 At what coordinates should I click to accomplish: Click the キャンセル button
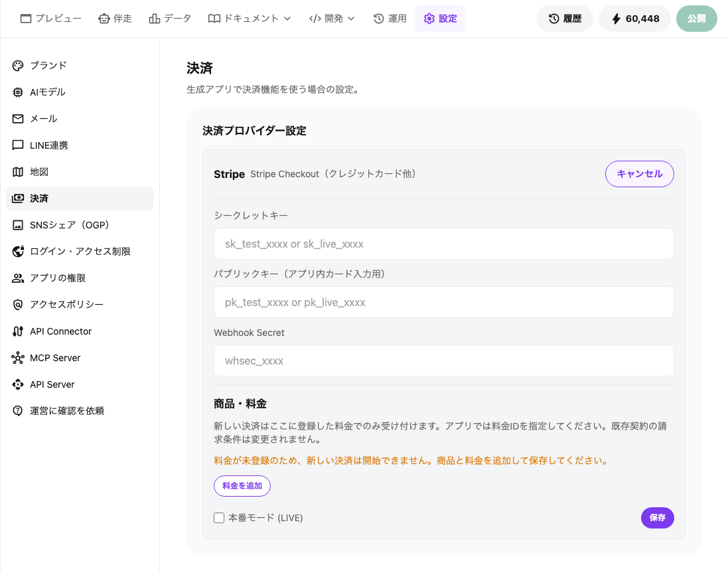click(639, 174)
